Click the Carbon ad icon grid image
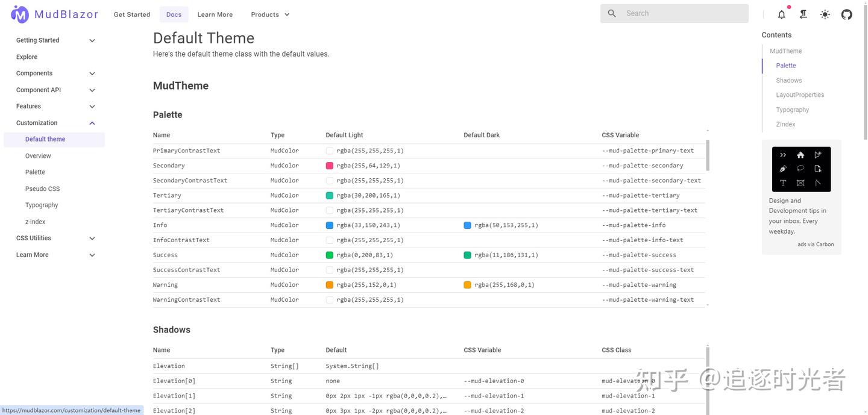 point(801,169)
